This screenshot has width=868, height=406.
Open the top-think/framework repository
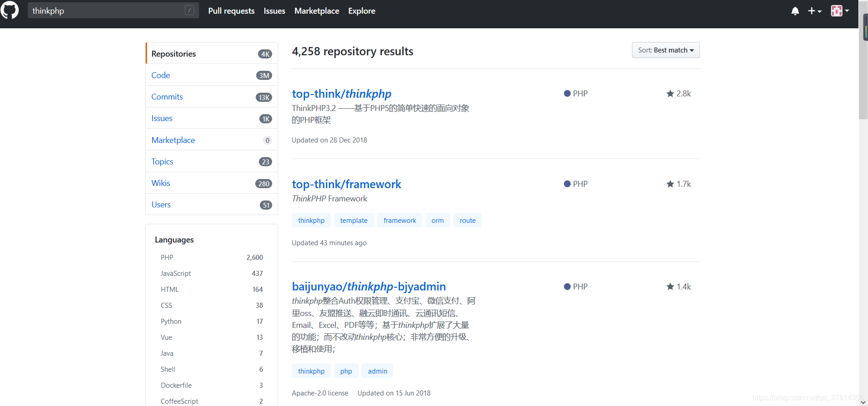[x=347, y=184]
